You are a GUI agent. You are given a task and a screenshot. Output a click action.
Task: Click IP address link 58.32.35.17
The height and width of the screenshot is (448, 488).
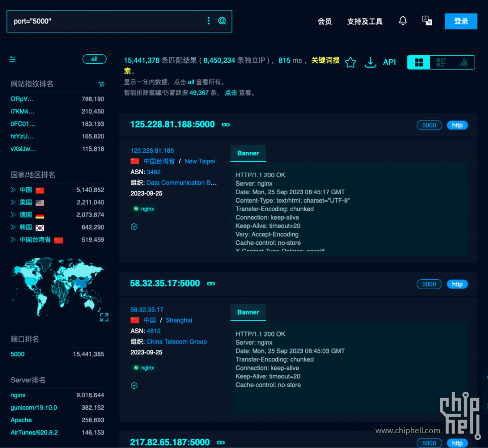147,310
